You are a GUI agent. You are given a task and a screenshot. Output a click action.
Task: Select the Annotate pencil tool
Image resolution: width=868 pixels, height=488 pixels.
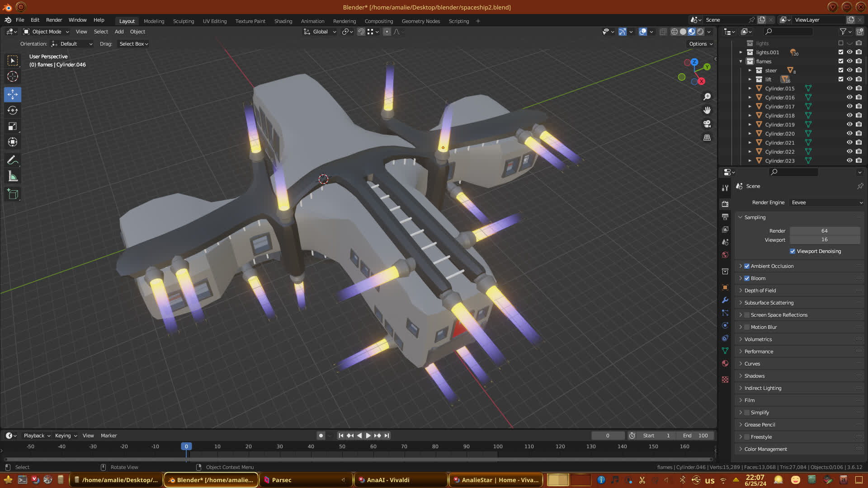coord(13,160)
